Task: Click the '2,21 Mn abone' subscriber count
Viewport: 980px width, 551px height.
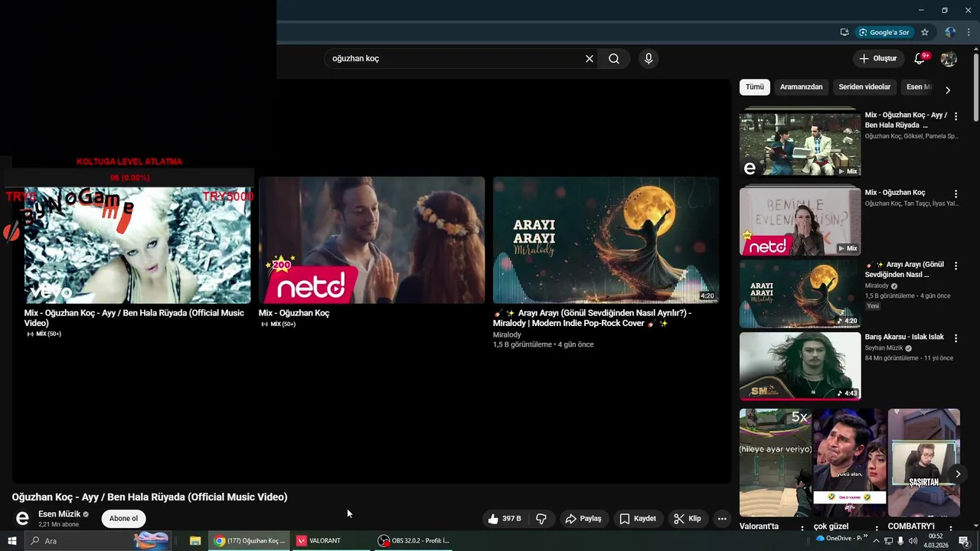Action: coord(59,524)
